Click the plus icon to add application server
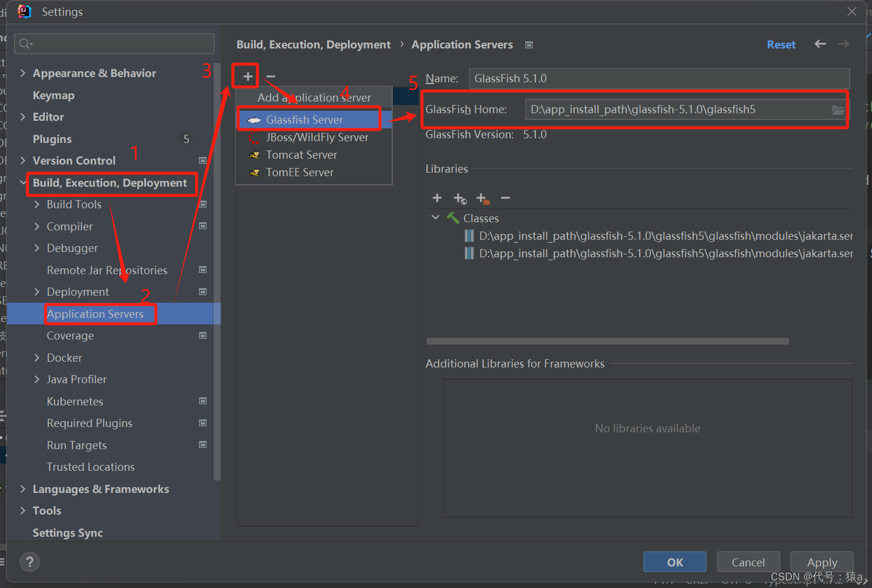 tap(246, 76)
